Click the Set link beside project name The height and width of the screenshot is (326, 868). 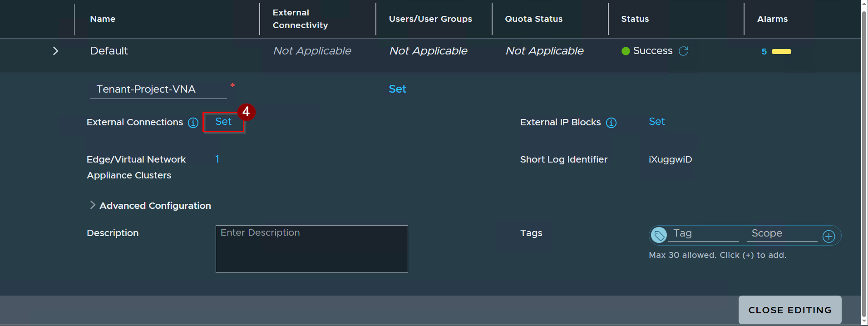397,89
